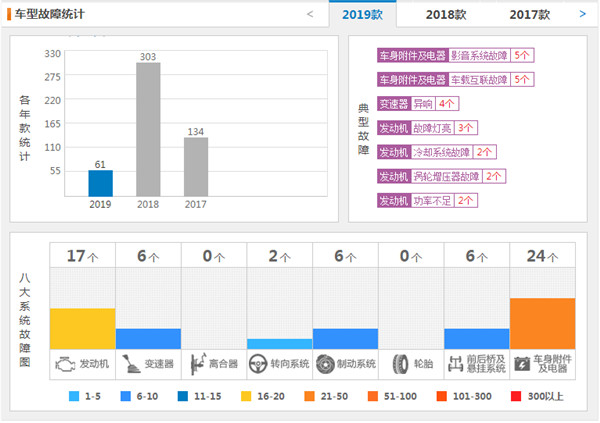Click the brake disc (制动系统) icon
Viewport: 600px width, 423px height.
[326, 364]
